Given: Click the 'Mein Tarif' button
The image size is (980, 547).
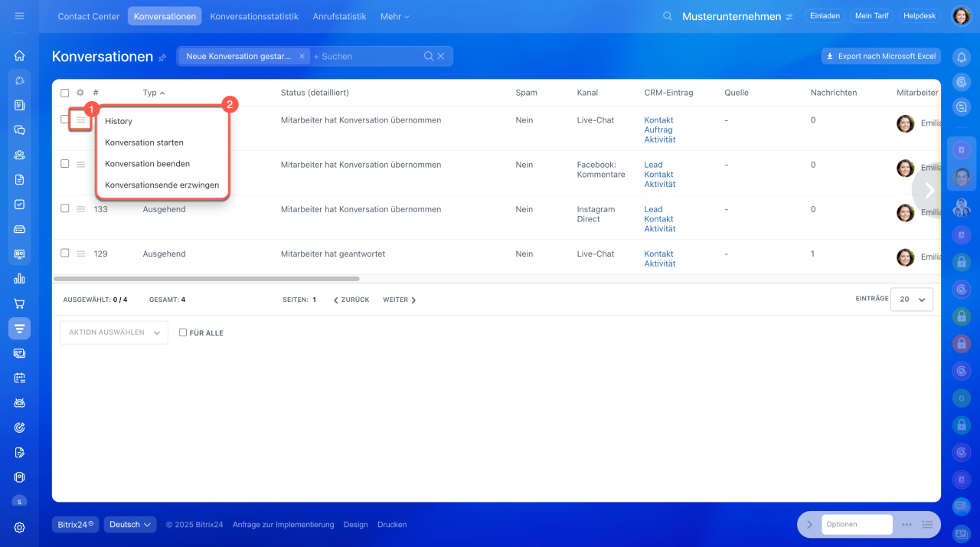Looking at the screenshot, I should (871, 16).
